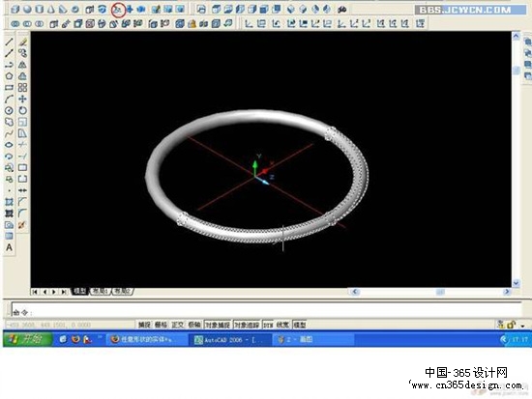Choose the Rotate modify tool
Image resolution: width=532 pixels, height=399 pixels.
pos(22,110)
